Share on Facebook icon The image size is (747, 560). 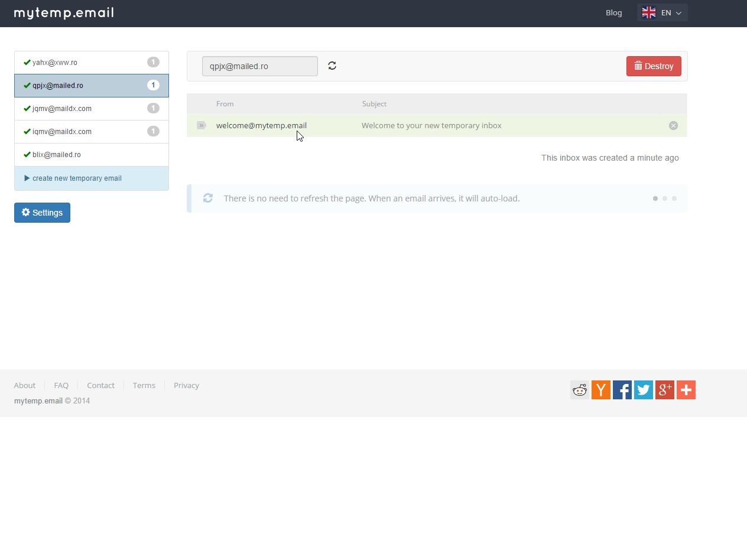pyautogui.click(x=622, y=390)
